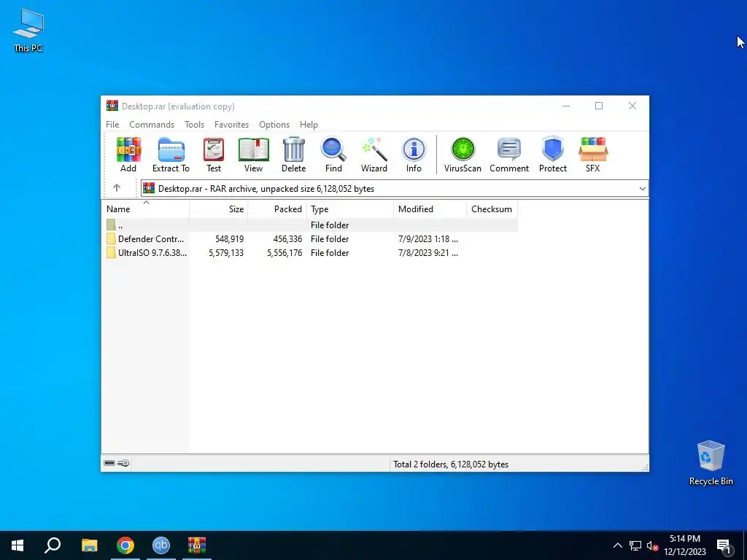Click packed value 5,556,176
Image resolution: width=747 pixels, height=560 pixels.
[285, 253]
